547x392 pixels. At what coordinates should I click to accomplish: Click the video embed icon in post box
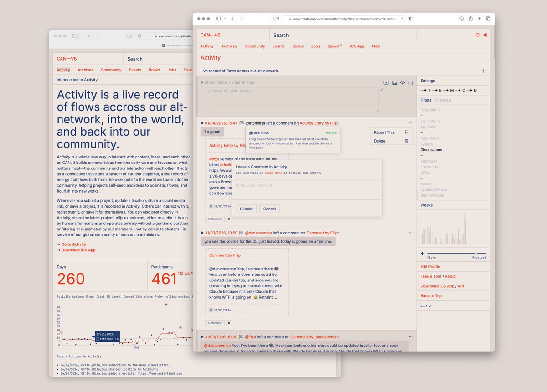[386, 83]
